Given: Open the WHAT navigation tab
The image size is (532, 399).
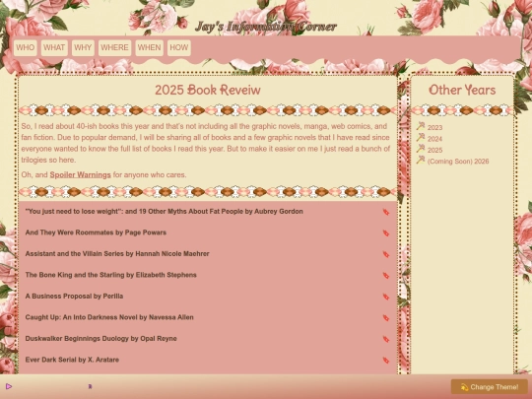Looking at the screenshot, I should coord(54,48).
